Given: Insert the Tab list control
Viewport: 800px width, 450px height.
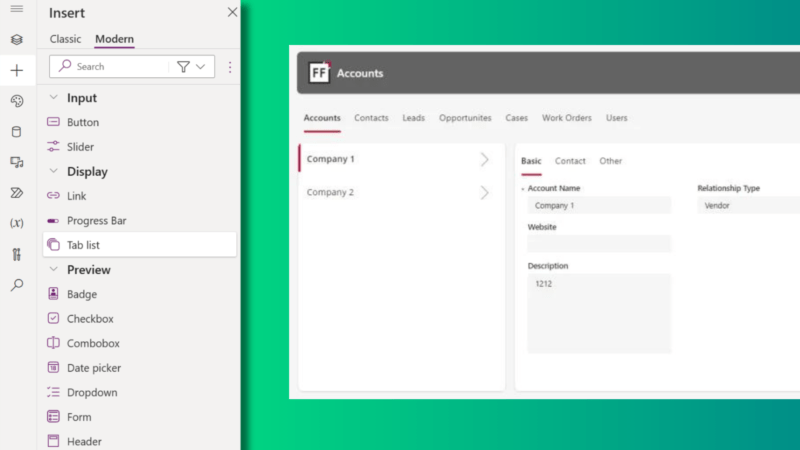Looking at the screenshot, I should [x=83, y=245].
